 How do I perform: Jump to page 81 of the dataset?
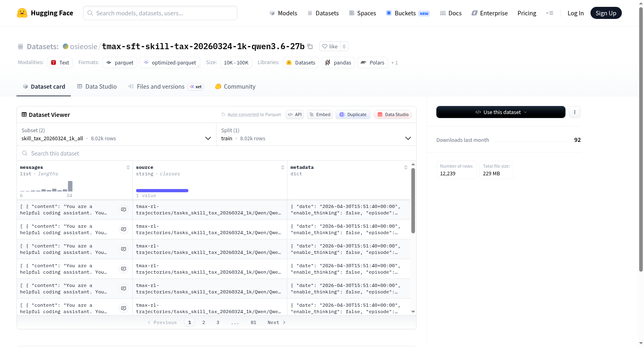pos(254,322)
